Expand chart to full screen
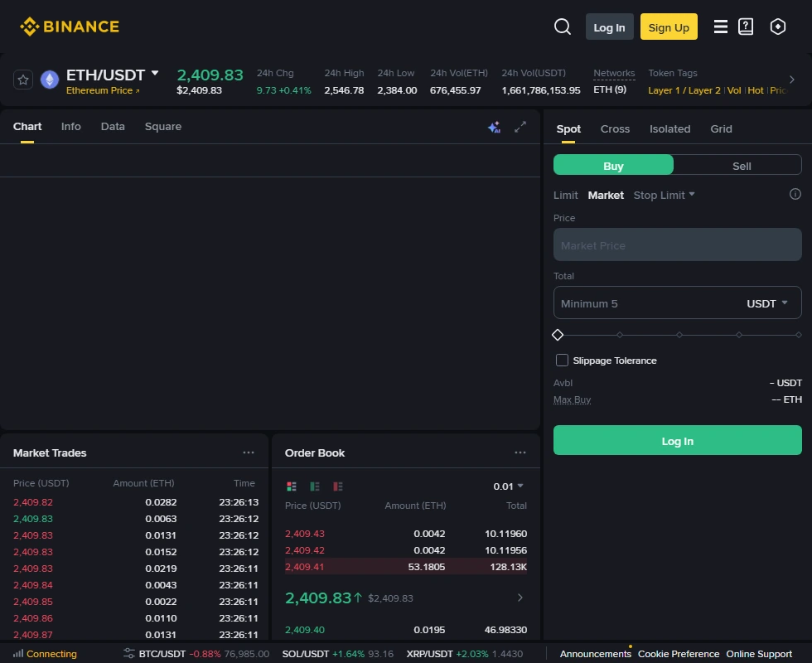This screenshot has height=663, width=812. pyautogui.click(x=520, y=127)
